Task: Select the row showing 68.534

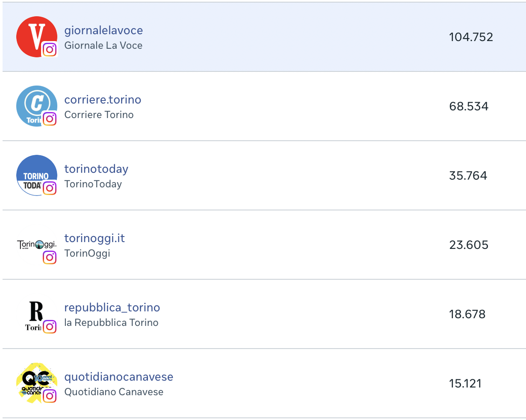Action: 264,106
